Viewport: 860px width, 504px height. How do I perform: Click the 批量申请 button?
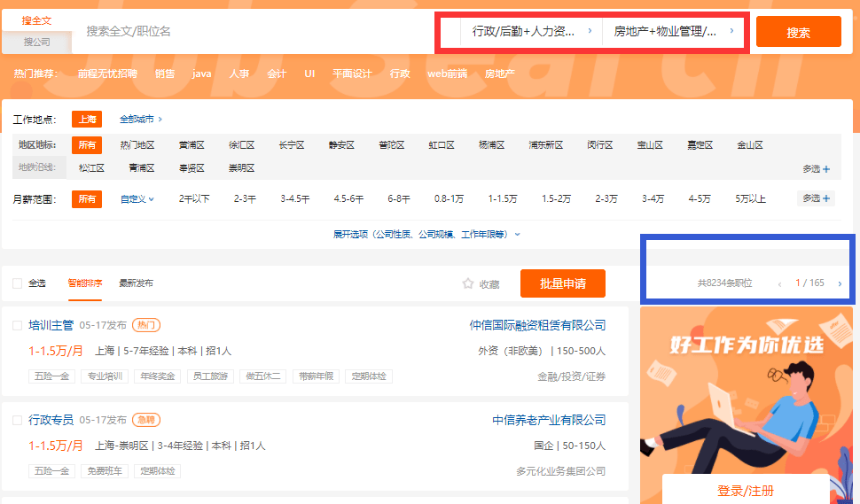pos(563,283)
